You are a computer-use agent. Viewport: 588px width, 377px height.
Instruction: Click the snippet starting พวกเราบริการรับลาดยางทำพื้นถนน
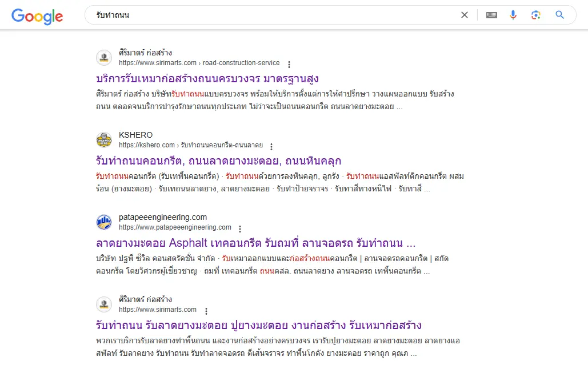click(278, 347)
